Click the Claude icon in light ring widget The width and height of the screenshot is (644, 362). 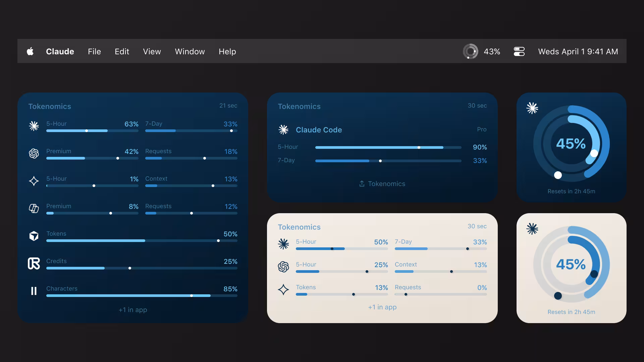tap(532, 229)
